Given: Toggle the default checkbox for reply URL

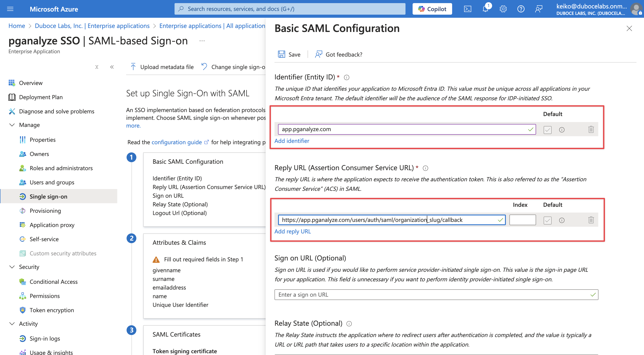Looking at the screenshot, I should tap(547, 220).
